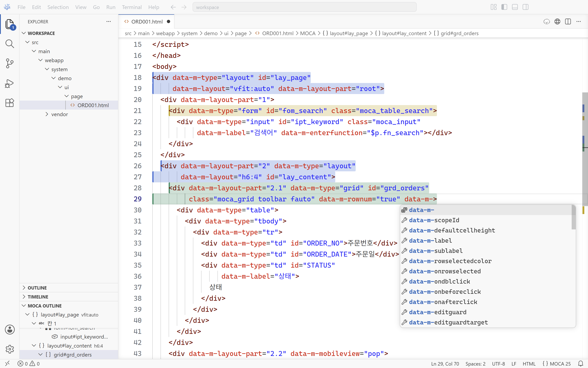Open editor more actions ellipsis

[x=579, y=21]
